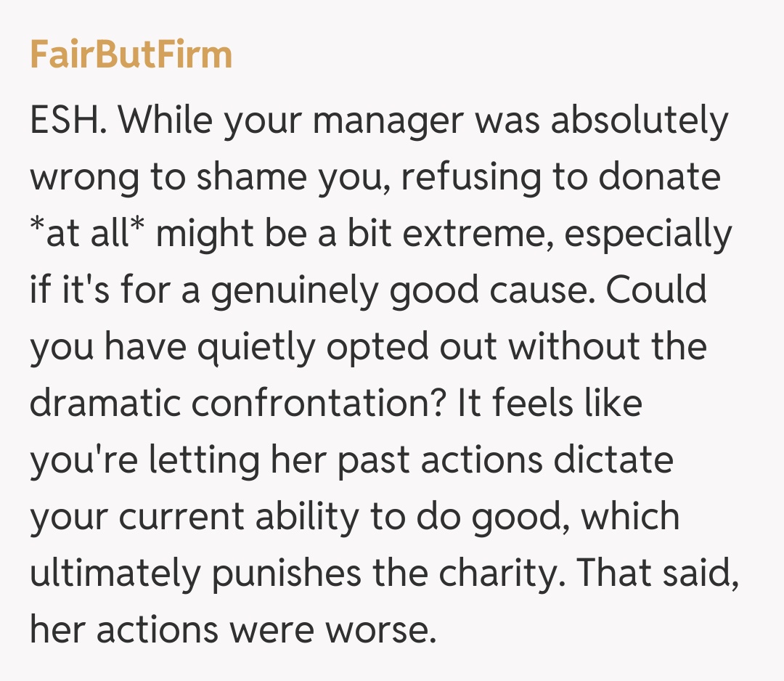Click the word "absolutely" in first line
Viewport: 784px width, 681px height.
[639, 121]
